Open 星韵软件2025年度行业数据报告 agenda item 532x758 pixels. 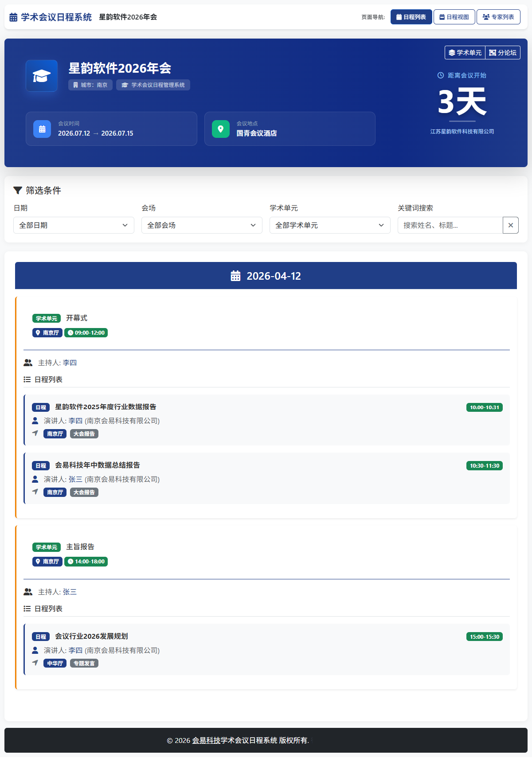click(x=106, y=407)
